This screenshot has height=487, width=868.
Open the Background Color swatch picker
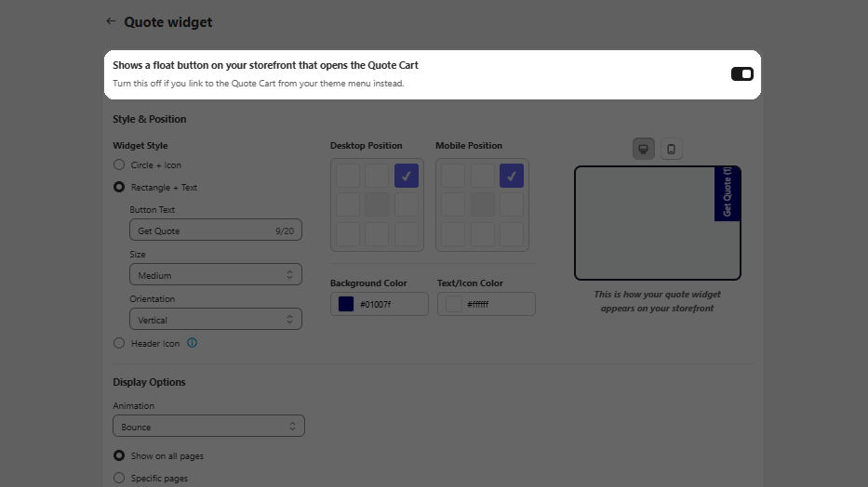coord(346,304)
